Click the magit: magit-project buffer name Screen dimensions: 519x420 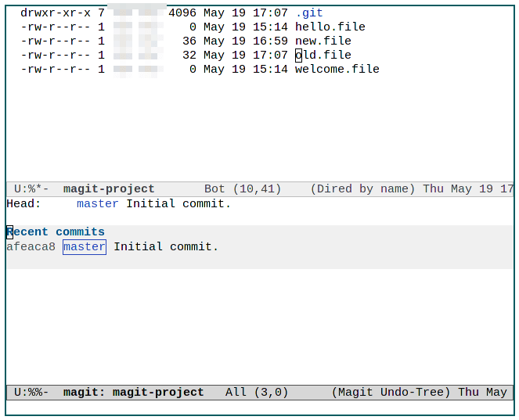[133, 392]
